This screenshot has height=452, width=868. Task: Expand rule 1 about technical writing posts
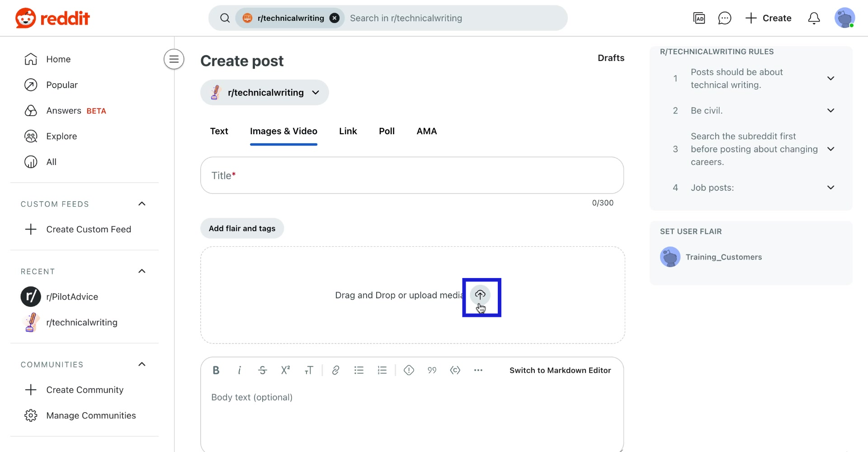[x=831, y=78]
